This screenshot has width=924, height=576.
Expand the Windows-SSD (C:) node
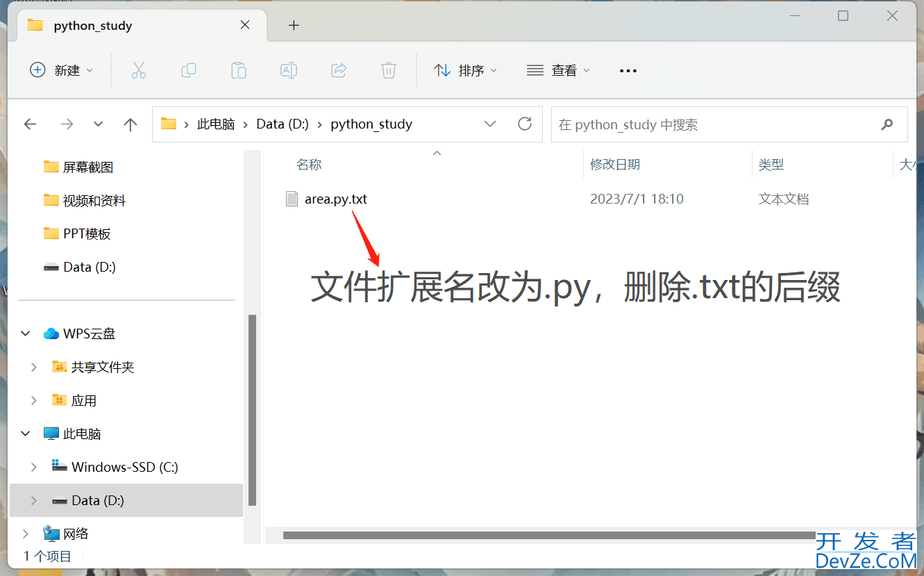point(34,467)
